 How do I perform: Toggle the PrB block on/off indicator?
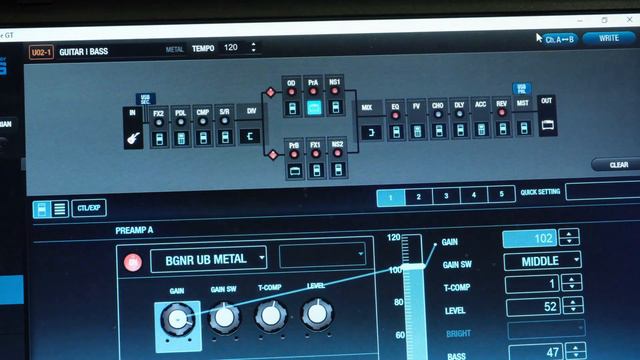[294, 154]
